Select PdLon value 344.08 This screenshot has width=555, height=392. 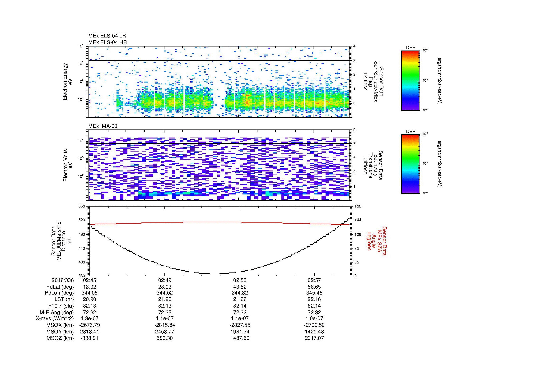(89, 293)
